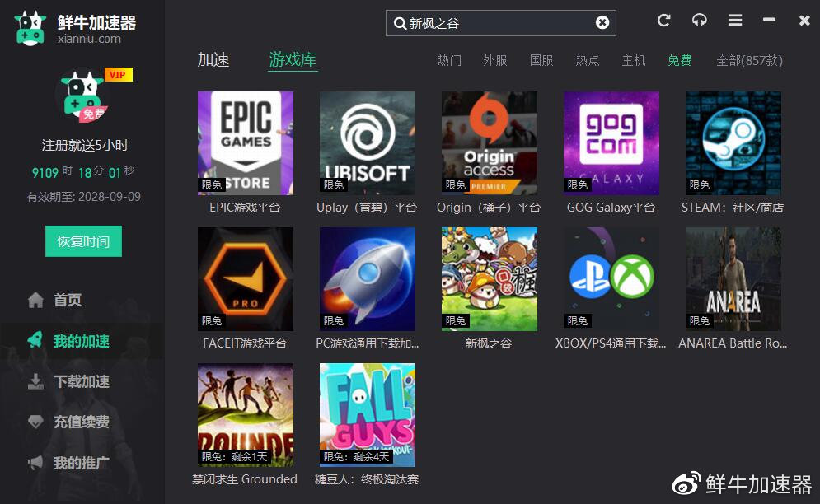Click the download icon beside 下载加速
The height and width of the screenshot is (504, 820).
coord(35,381)
